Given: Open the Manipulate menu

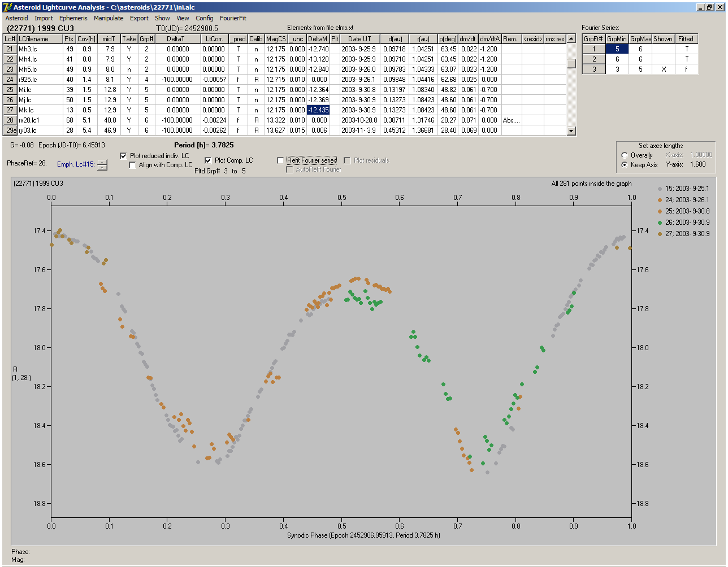Looking at the screenshot, I should (109, 18).
